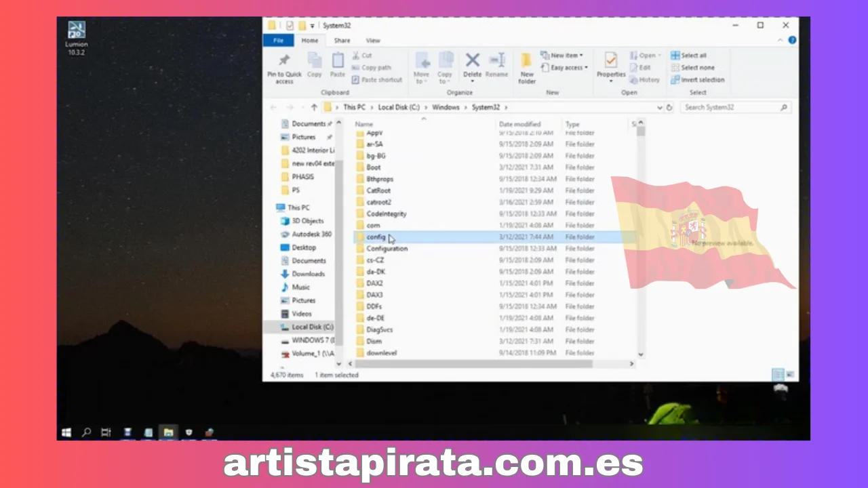Click the History button
868x488 pixels.
click(x=644, y=80)
